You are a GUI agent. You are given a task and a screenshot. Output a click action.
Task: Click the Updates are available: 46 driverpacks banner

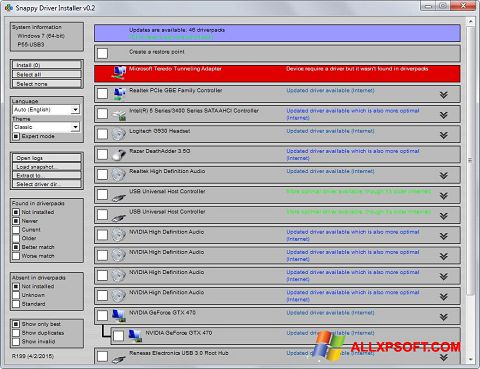(277, 33)
